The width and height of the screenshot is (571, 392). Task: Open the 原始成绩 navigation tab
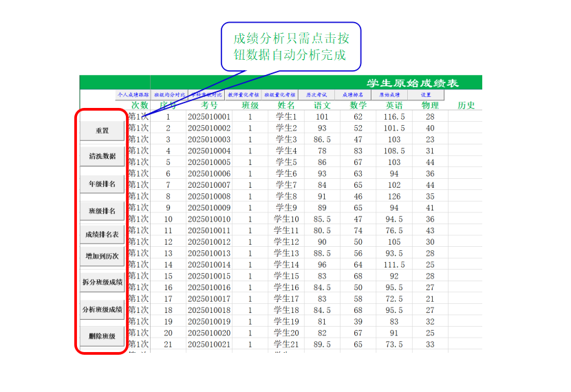(x=389, y=95)
